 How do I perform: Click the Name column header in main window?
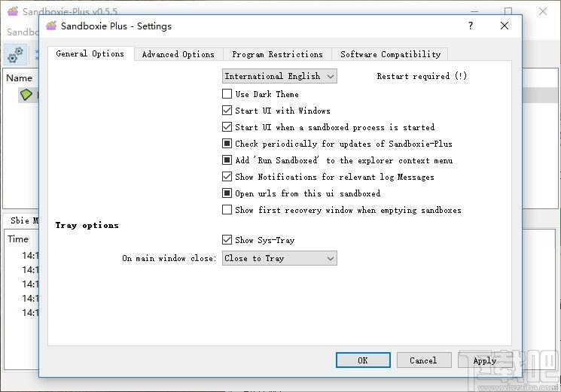pos(20,78)
